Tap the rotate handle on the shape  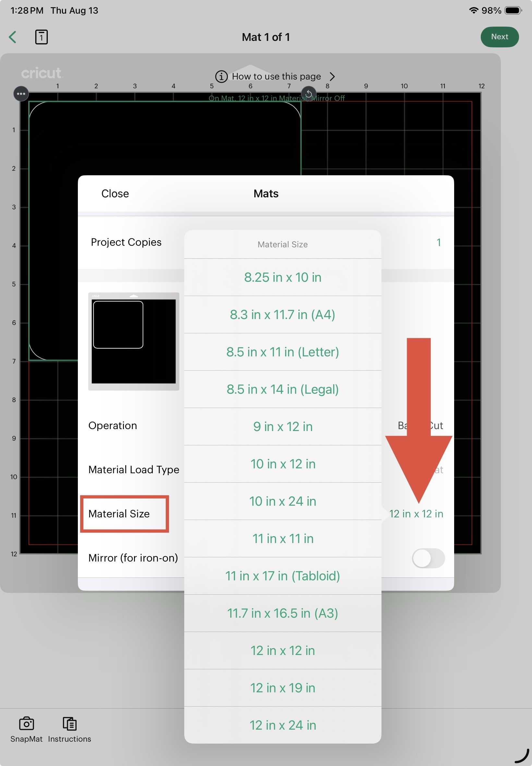(309, 94)
